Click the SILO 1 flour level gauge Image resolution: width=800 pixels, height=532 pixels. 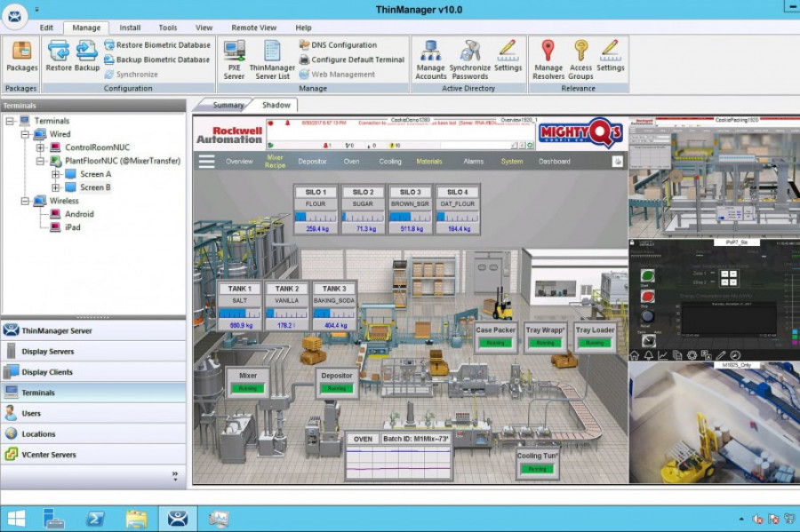click(x=316, y=217)
